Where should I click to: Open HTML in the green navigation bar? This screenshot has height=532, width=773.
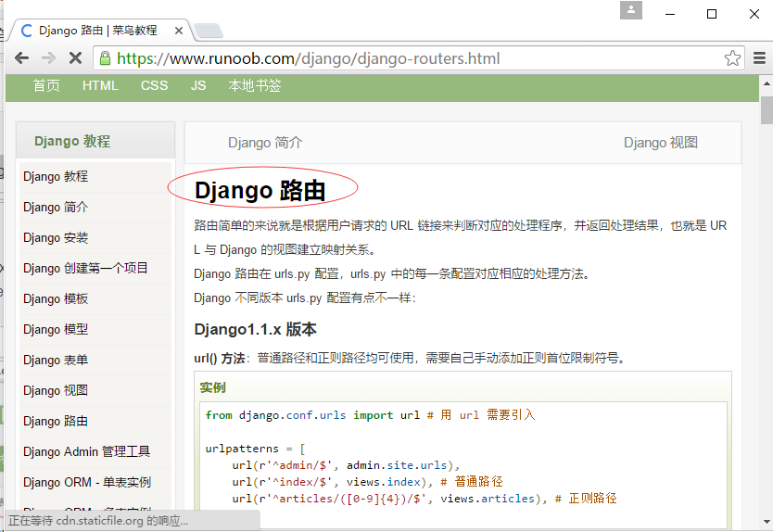100,86
